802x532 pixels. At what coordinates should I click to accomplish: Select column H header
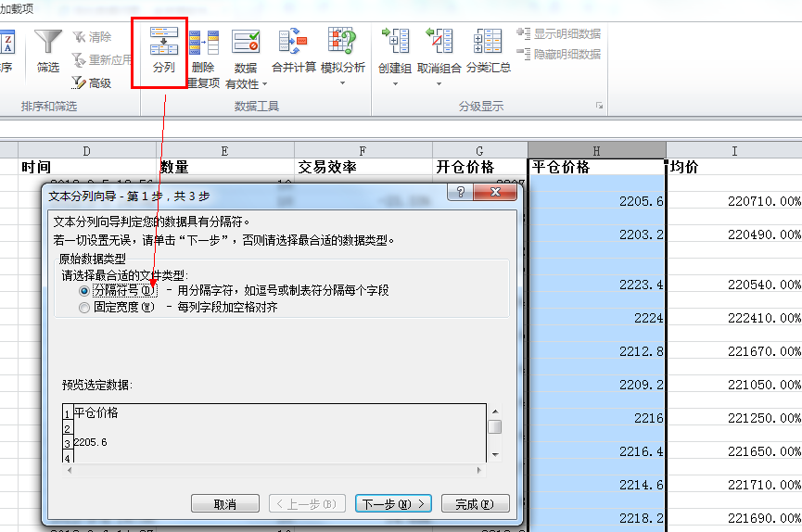pyautogui.click(x=597, y=150)
